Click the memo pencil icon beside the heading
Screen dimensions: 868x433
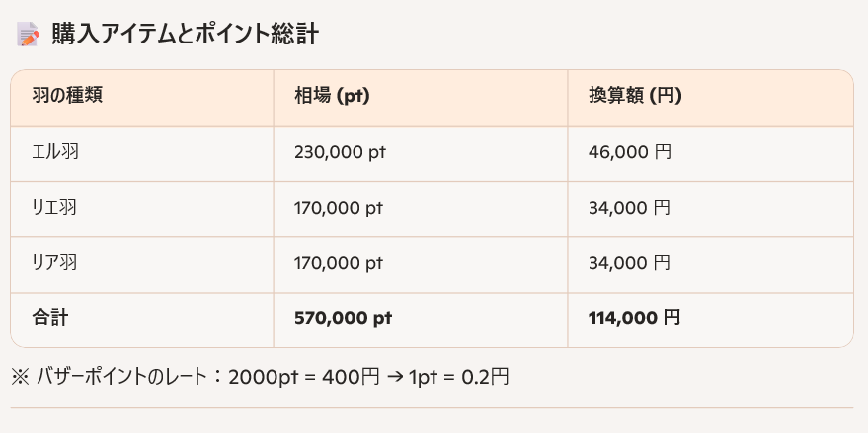[27, 35]
